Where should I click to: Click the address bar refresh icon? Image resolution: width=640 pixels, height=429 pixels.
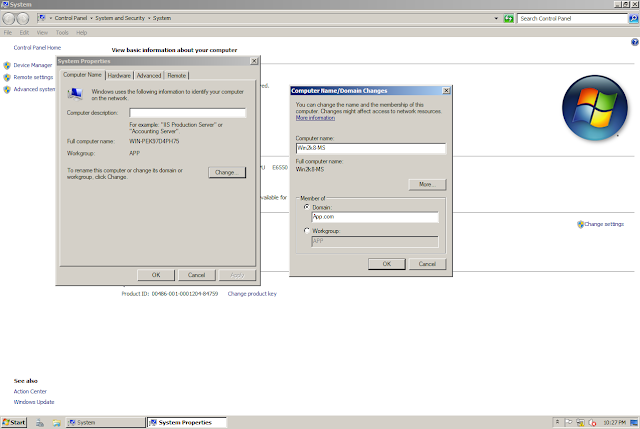(509, 18)
